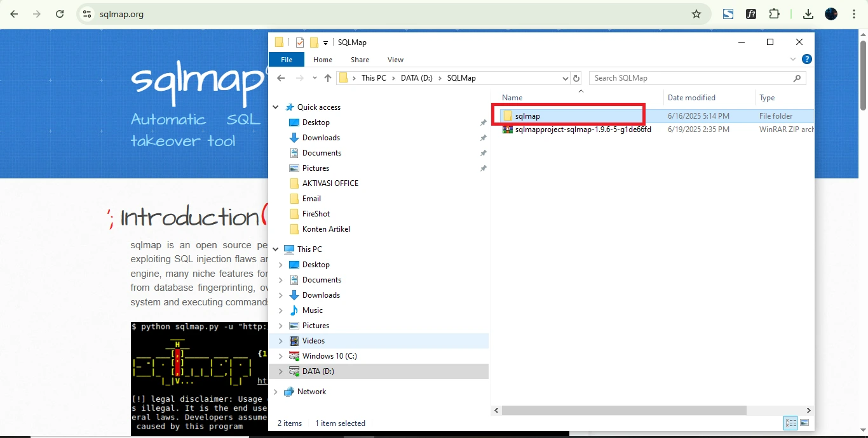Select Documents under This PC
Screen dimensions: 868x438
(322, 280)
